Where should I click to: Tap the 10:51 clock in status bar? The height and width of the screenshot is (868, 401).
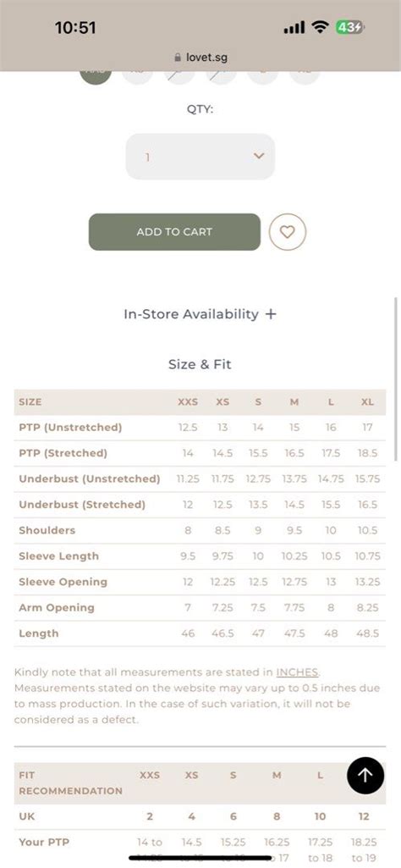75,28
